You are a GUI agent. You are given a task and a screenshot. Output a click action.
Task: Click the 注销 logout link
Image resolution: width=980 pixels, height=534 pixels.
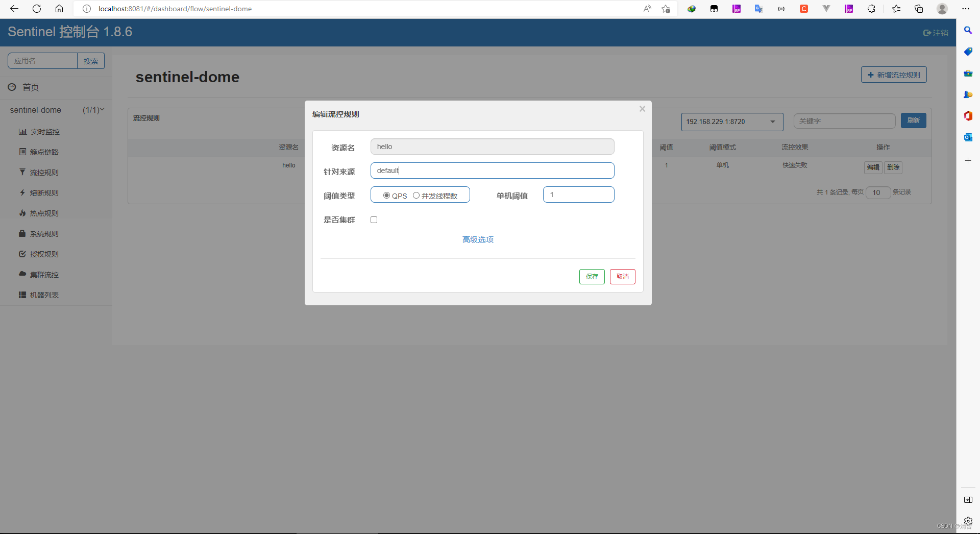936,33
